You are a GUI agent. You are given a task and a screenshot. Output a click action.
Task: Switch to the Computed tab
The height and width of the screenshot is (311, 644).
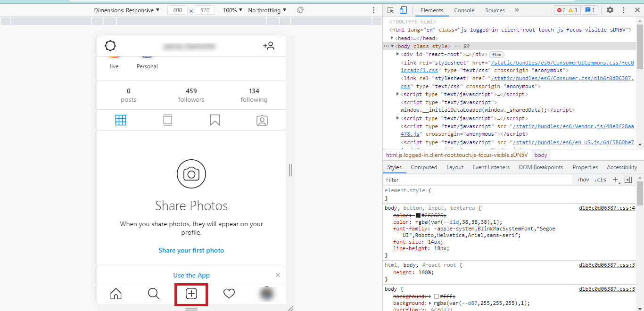(x=424, y=167)
